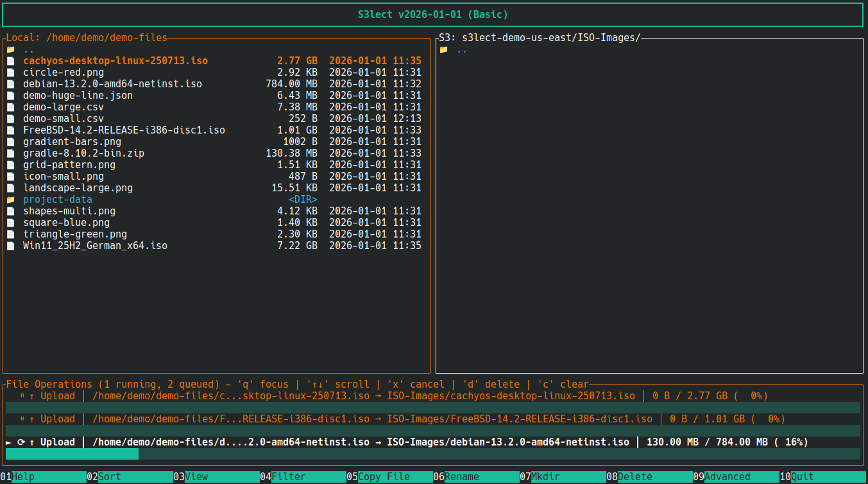
Task: Click the file icon next to demo-huge-line.json
Action: (10, 95)
